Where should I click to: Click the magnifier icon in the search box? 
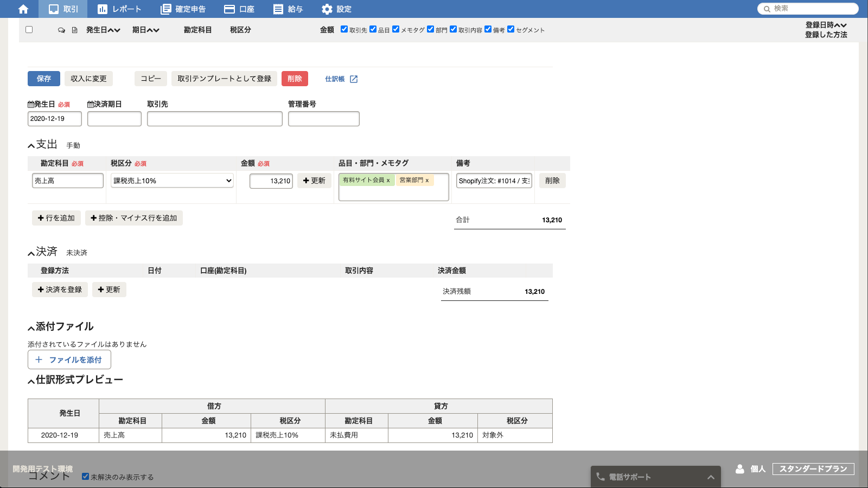(x=766, y=9)
